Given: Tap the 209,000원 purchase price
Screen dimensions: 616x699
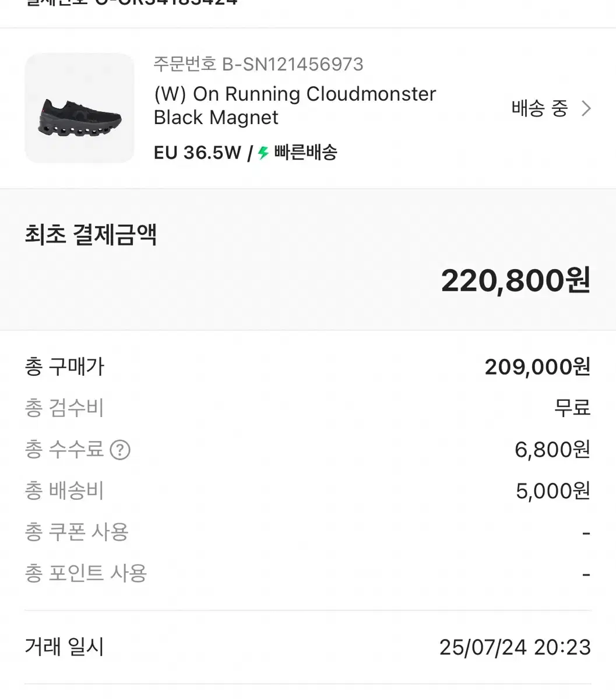Looking at the screenshot, I should pos(538,367).
